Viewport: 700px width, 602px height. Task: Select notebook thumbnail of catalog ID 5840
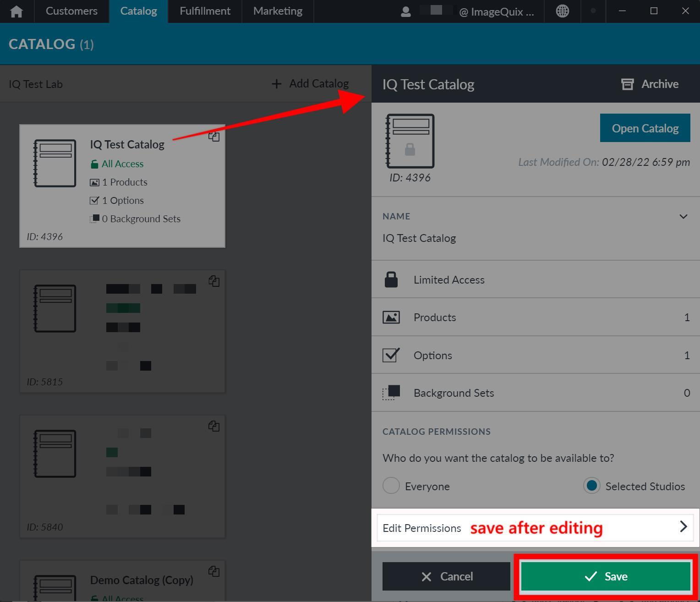55,454
